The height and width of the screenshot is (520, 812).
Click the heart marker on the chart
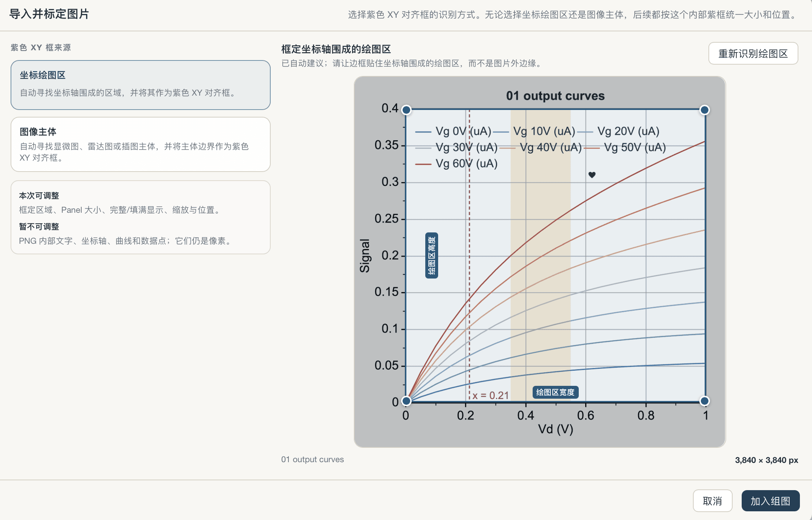click(x=592, y=175)
